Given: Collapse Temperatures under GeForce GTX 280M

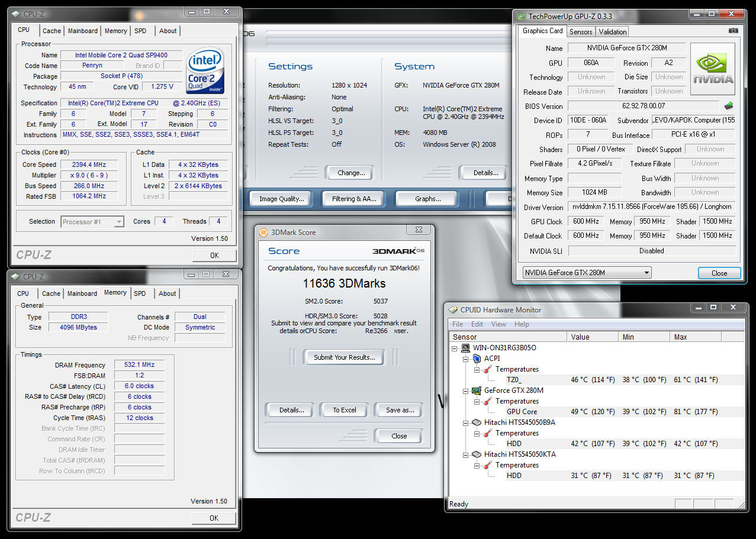Looking at the screenshot, I should click(x=477, y=401).
